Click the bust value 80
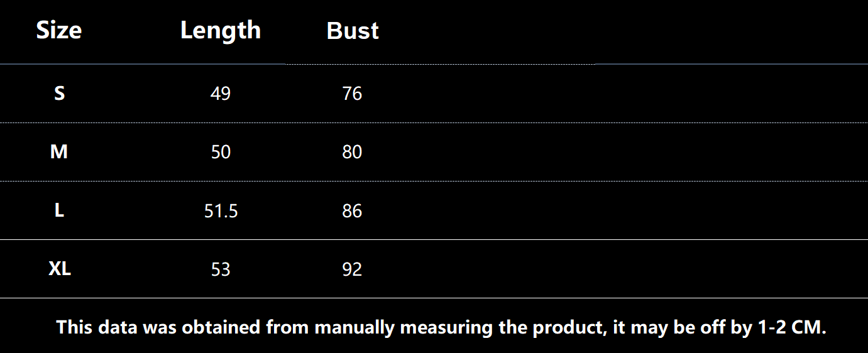Screen dimensions: 868x353 click(x=352, y=152)
